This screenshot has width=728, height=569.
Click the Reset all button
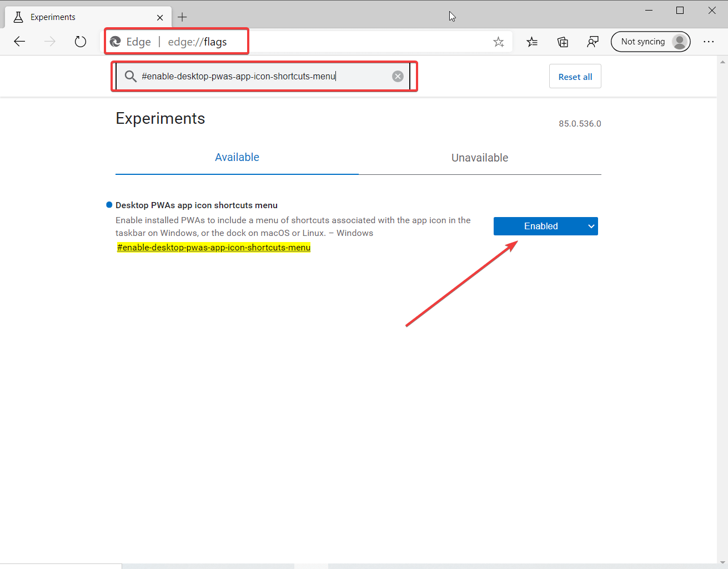575,77
